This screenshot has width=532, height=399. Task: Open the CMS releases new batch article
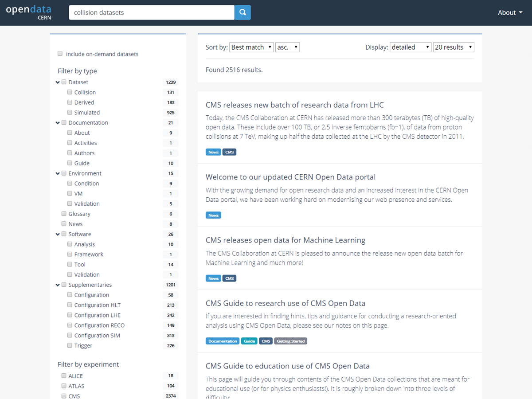[x=294, y=105]
